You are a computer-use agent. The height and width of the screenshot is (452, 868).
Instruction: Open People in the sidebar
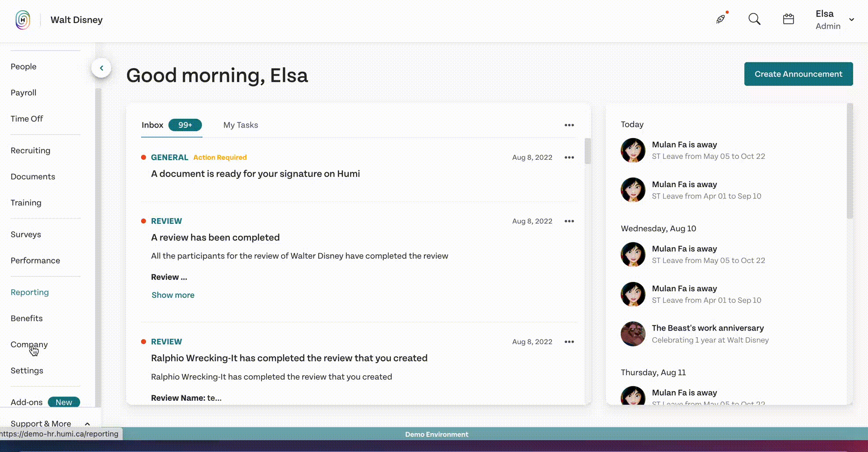(23, 67)
